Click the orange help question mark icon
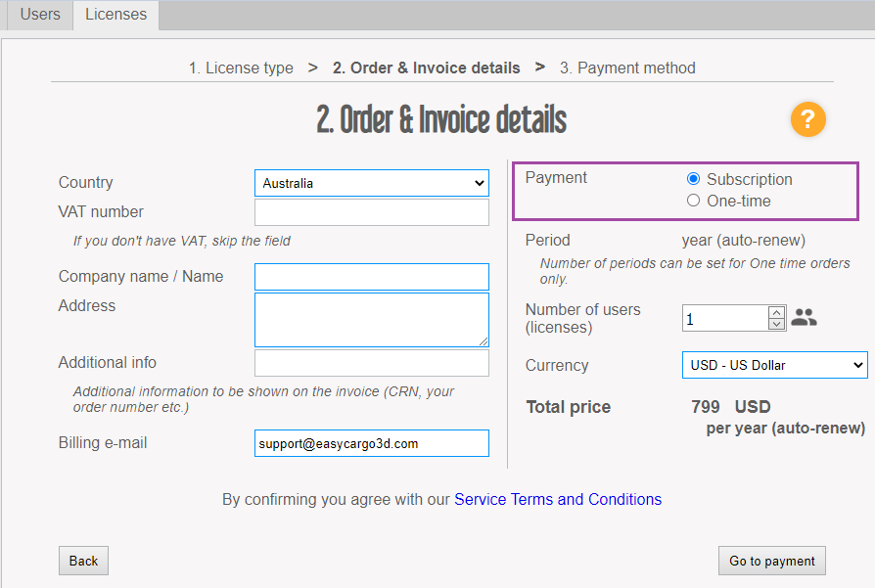Screen dimensions: 875x588 (x=807, y=119)
